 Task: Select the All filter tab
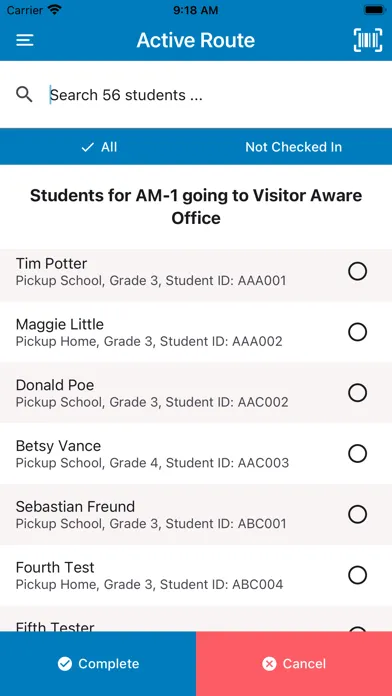[98, 147]
